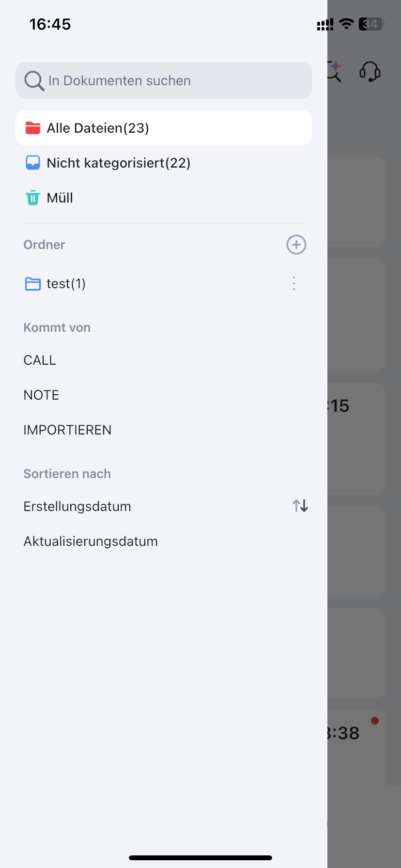Add a new folder with plus icon
Screen dimensions: 401x868
[296, 245]
